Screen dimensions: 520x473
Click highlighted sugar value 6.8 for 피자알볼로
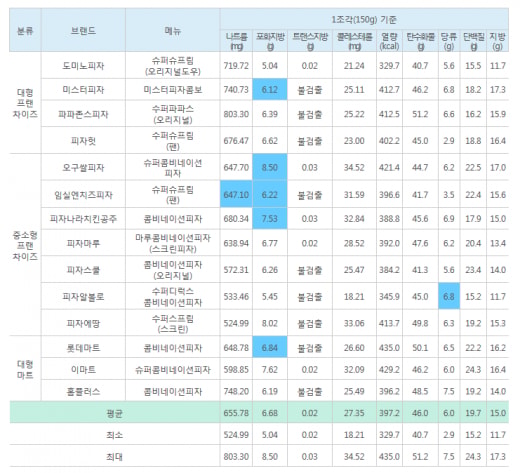point(449,296)
